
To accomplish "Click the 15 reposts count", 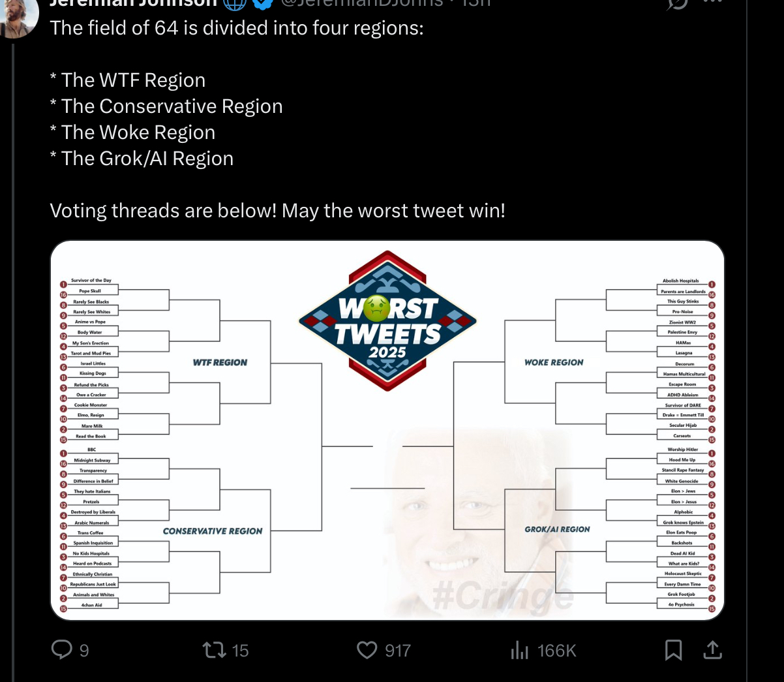I will (x=240, y=651).
